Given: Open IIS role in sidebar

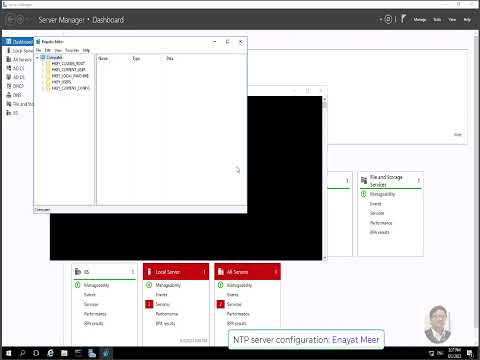Looking at the screenshot, I should (x=13, y=113).
